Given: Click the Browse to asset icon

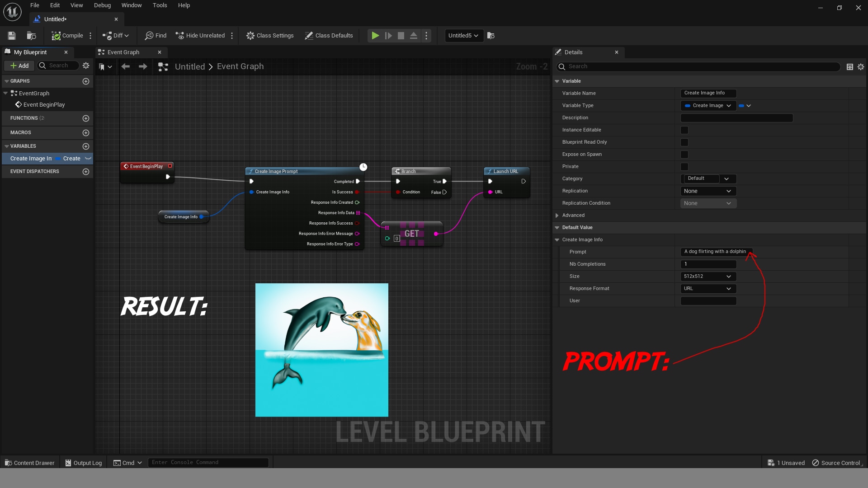Looking at the screenshot, I should point(31,36).
